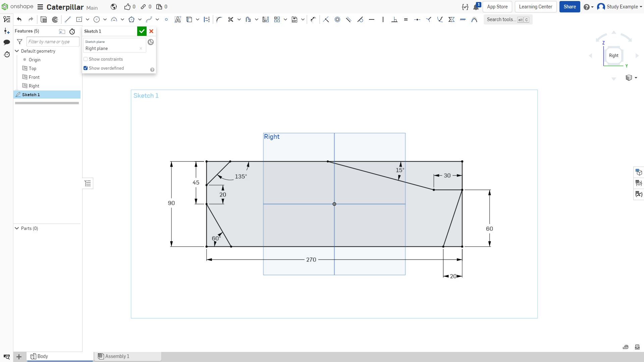Open the arc tool dropdown arrow
Screen dimensions: 644x362
point(122,19)
